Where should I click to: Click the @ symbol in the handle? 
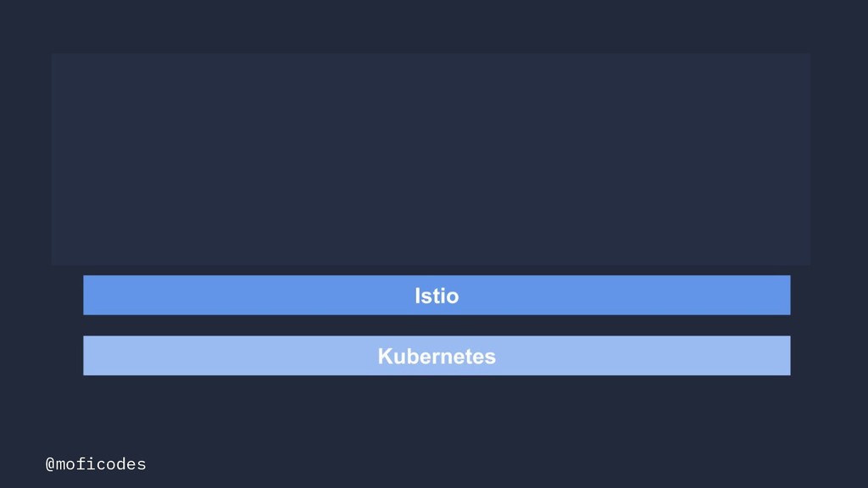click(x=50, y=463)
